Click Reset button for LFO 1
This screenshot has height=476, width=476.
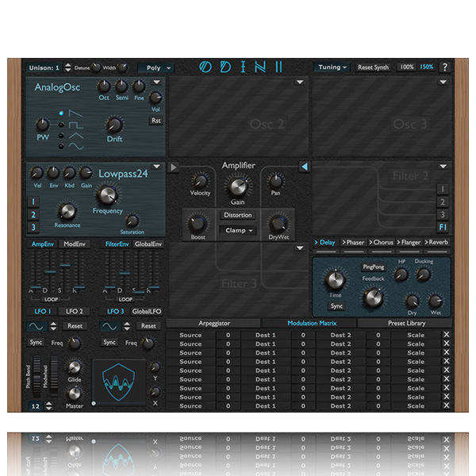(x=75, y=326)
